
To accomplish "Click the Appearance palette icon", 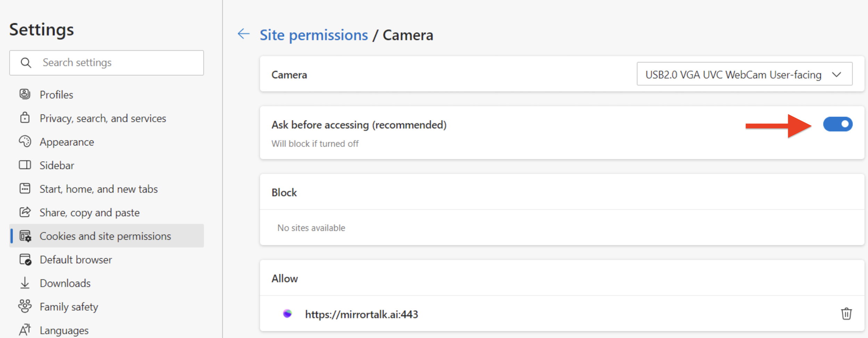I will pos(25,141).
